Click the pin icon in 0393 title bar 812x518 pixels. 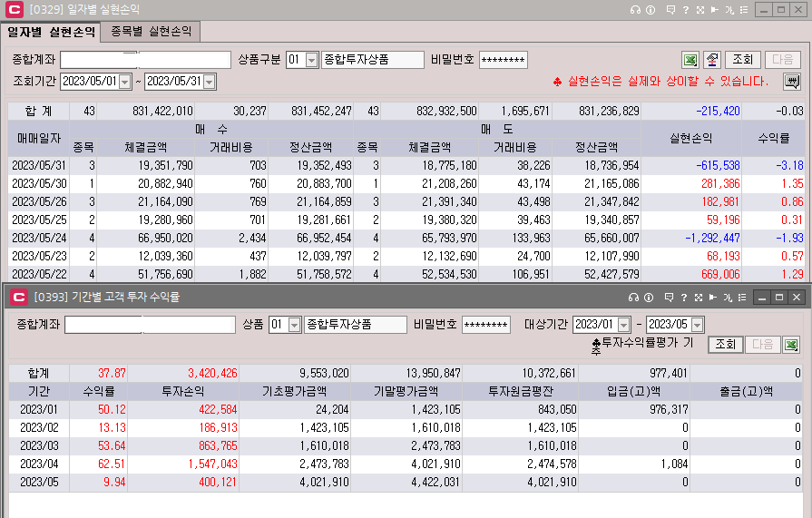click(713, 298)
